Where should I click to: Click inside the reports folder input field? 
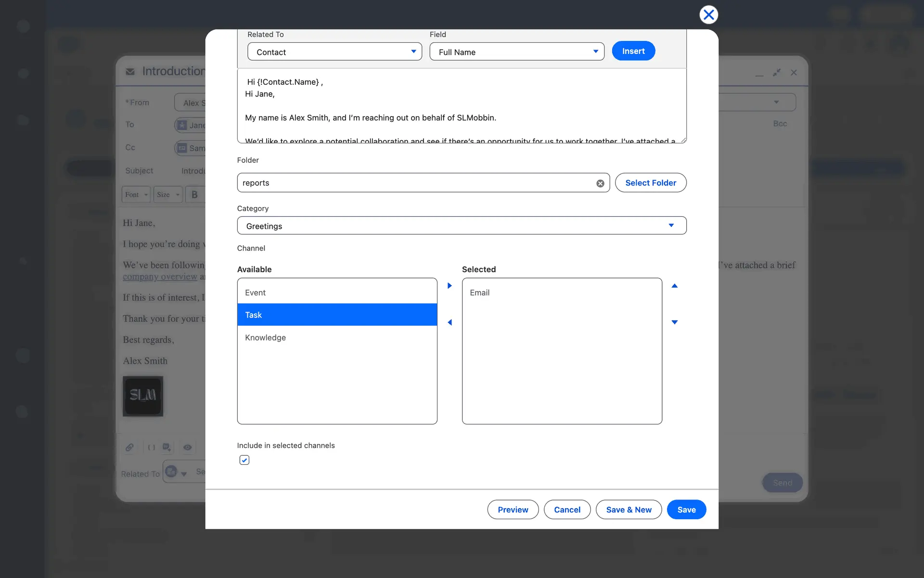pyautogui.click(x=414, y=183)
